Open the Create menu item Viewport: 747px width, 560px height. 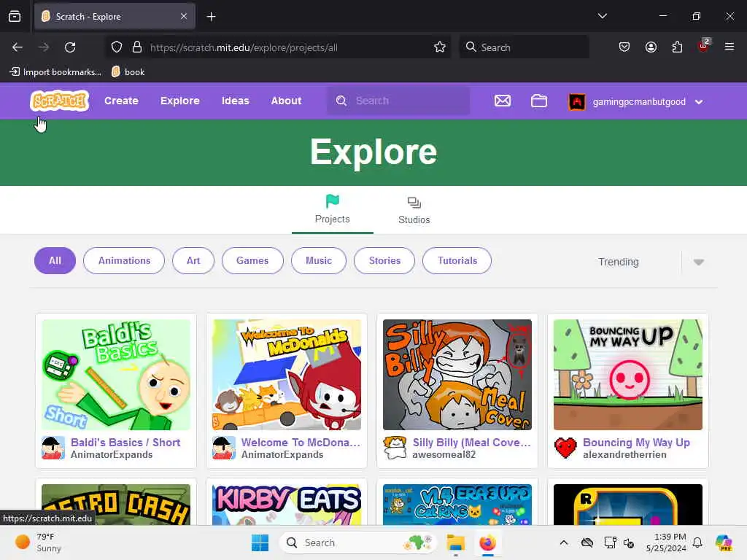point(121,101)
